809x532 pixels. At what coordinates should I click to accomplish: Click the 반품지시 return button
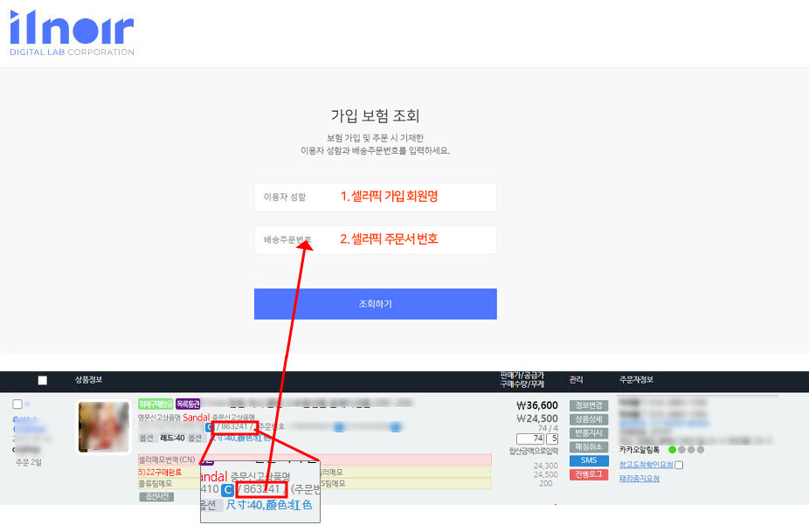[589, 433]
